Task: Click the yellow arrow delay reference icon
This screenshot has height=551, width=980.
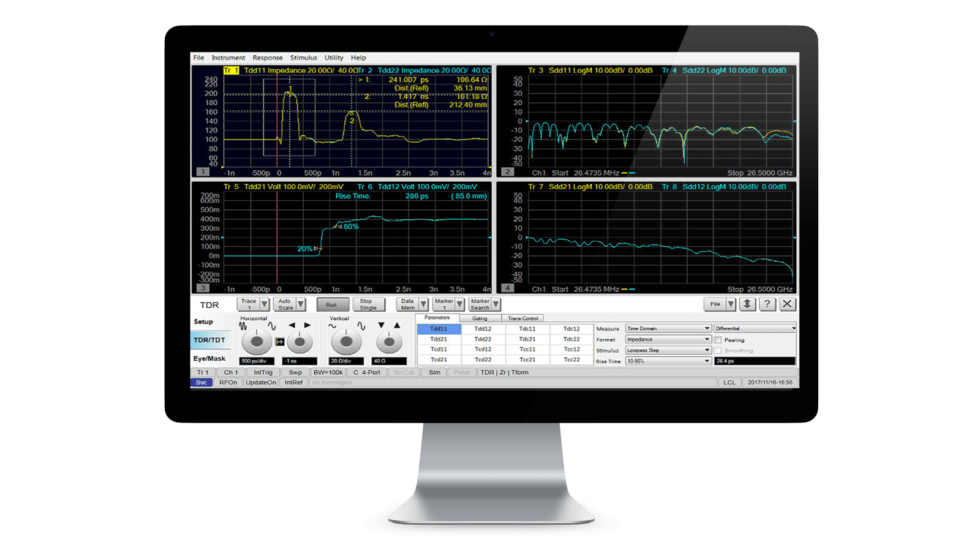Action: click(x=279, y=342)
